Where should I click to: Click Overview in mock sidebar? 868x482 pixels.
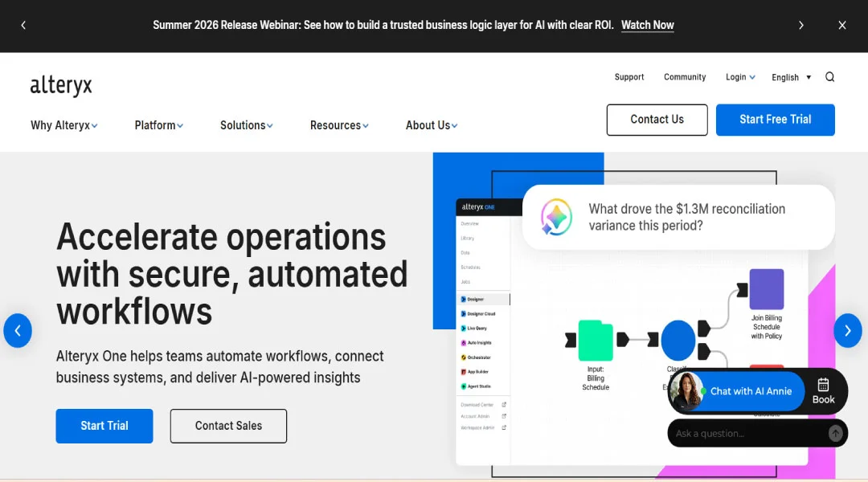(469, 223)
